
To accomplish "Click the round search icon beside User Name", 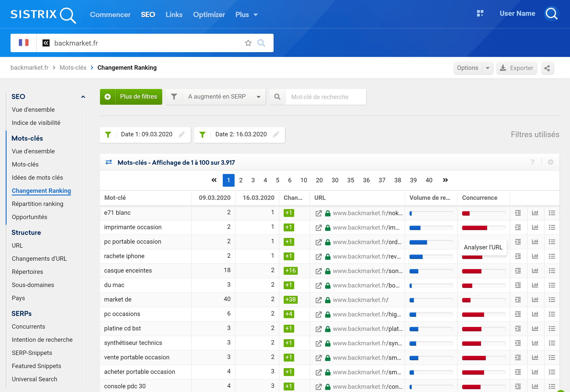I will coord(552,14).
